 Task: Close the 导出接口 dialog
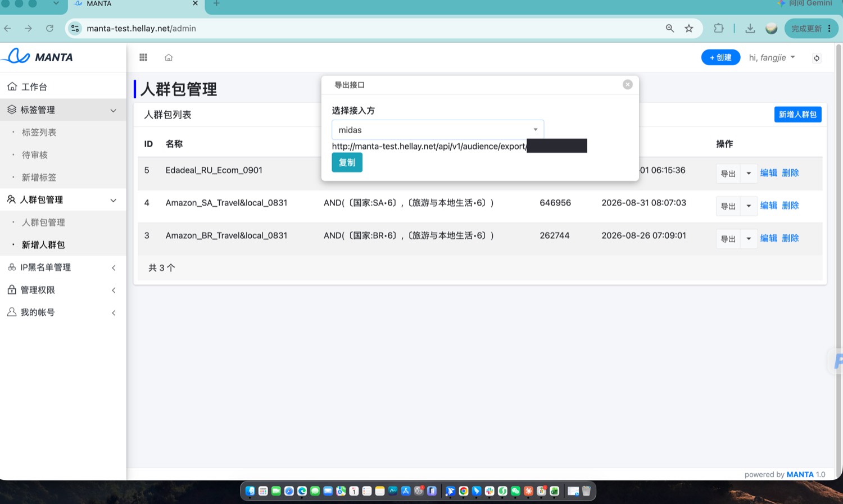click(628, 84)
